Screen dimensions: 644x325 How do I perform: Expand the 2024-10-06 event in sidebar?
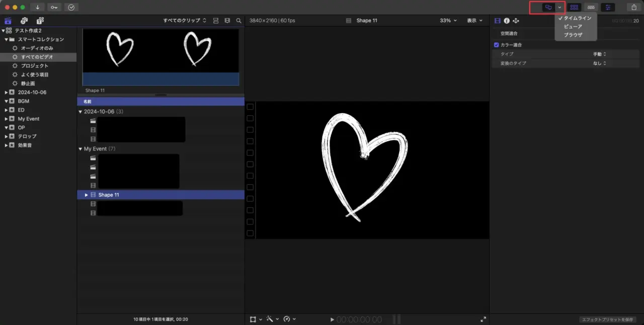click(6, 92)
